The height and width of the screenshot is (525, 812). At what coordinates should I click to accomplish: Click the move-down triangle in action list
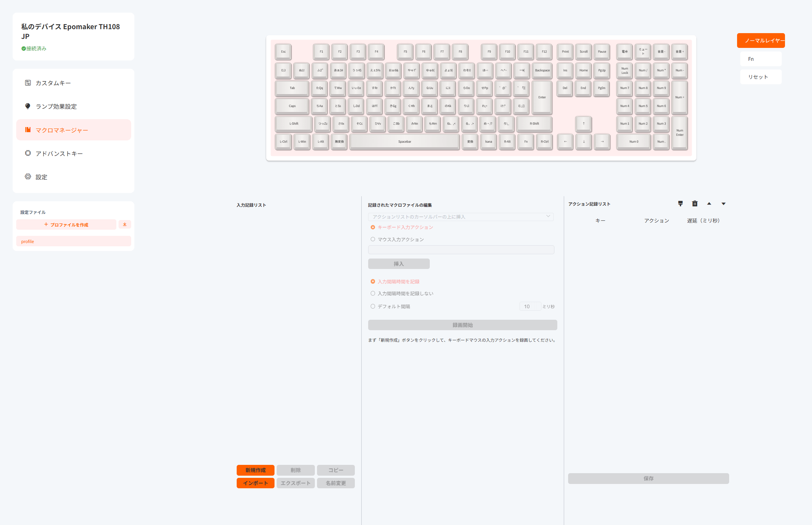click(723, 204)
